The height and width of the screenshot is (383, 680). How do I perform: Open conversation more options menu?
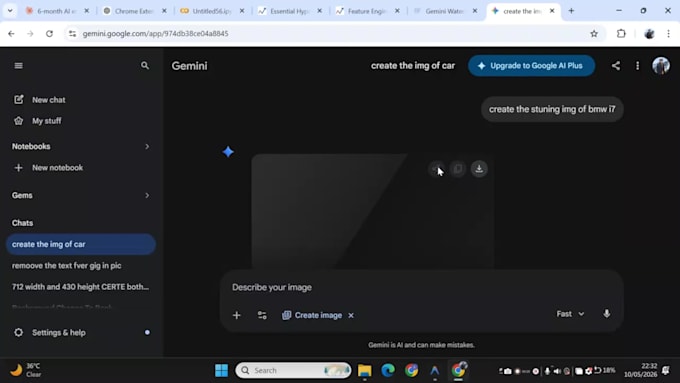(638, 66)
